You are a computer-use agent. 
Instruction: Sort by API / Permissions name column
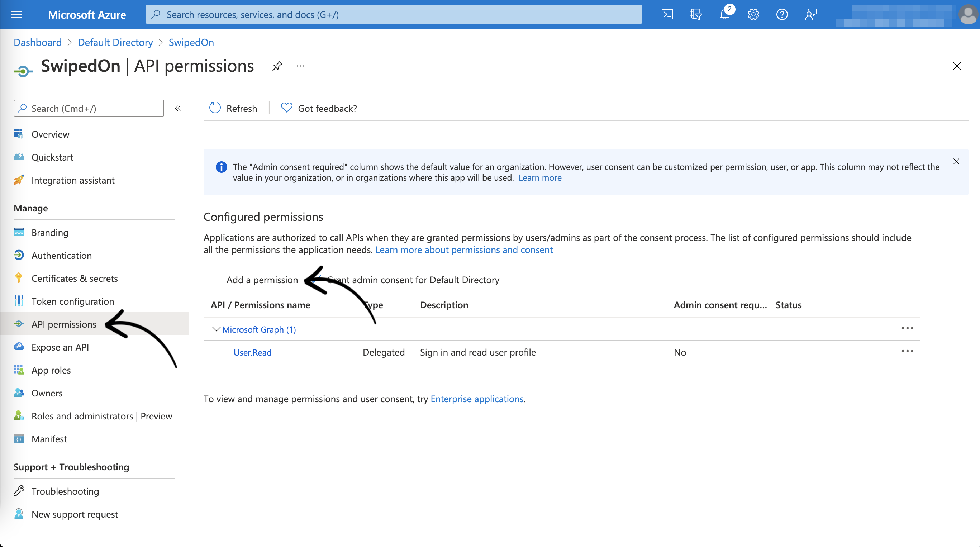(261, 305)
